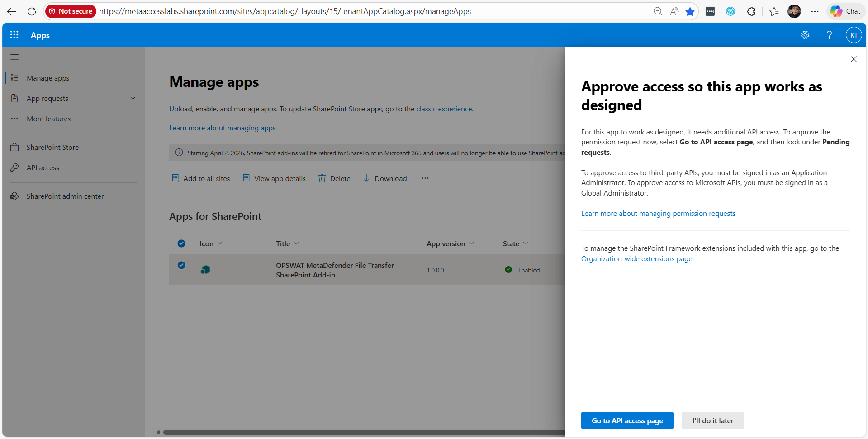The height and width of the screenshot is (439, 868).
Task: Open the App version column dropdown
Action: point(472,243)
